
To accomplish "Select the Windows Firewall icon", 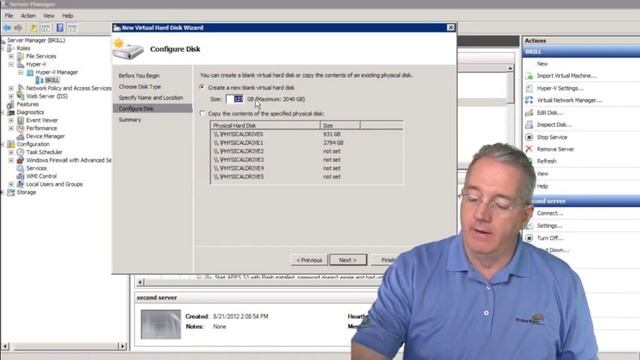I will (20, 160).
